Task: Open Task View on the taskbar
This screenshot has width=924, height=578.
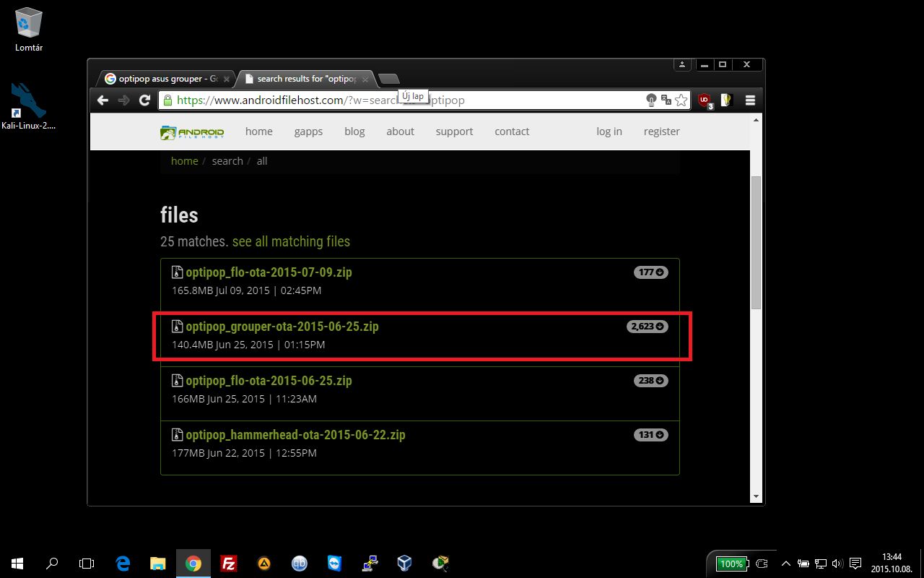Action: click(87, 564)
